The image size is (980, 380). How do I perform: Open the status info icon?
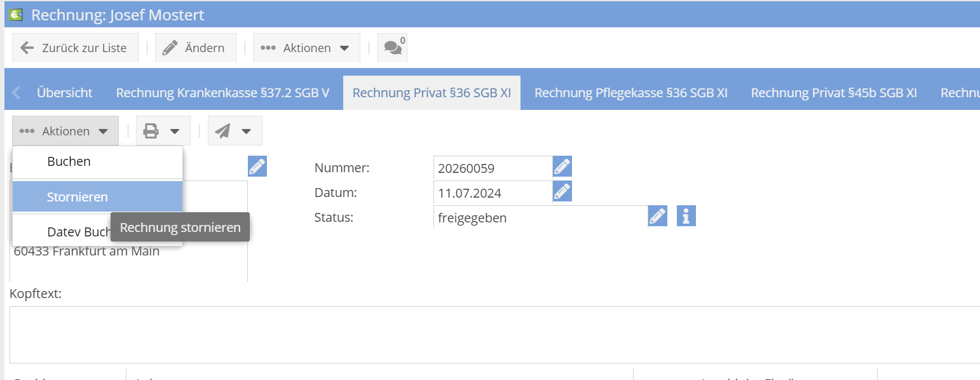pos(686,216)
